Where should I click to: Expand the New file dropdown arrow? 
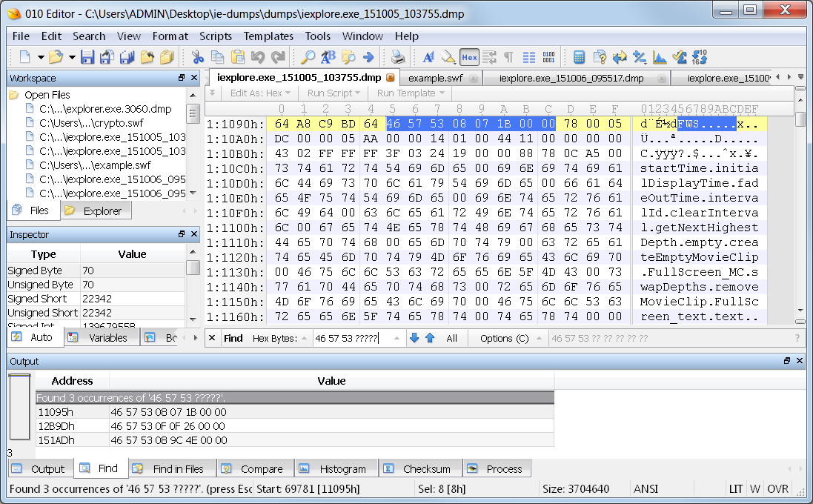pos(40,57)
